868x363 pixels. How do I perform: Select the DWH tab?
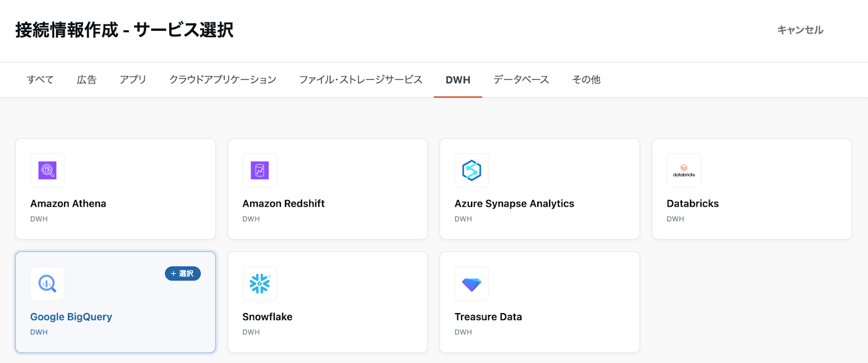coord(458,80)
